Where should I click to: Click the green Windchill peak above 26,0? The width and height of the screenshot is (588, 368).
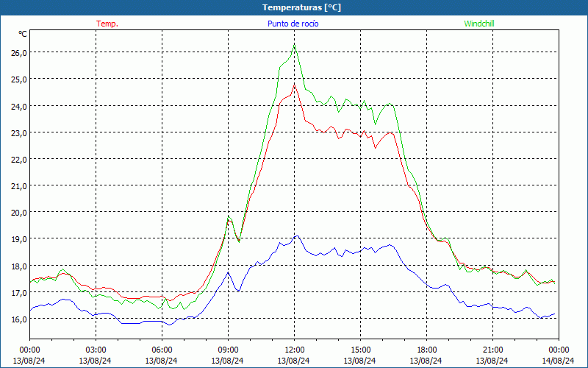coord(295,44)
